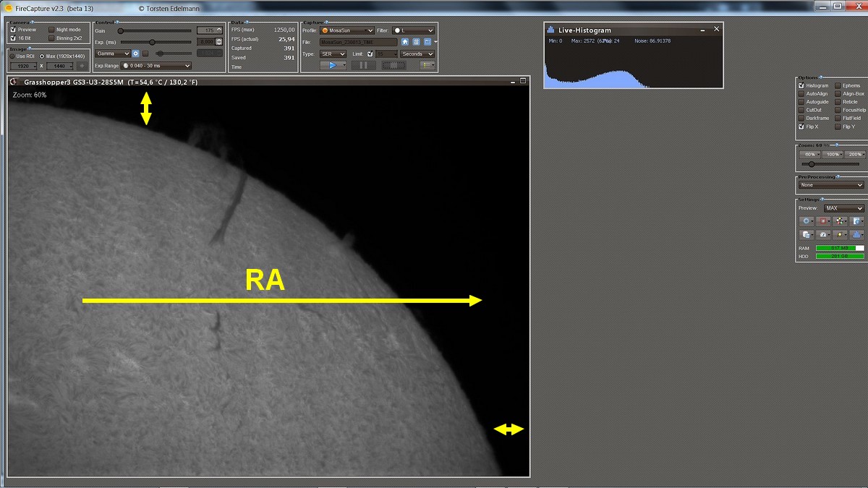Open the capture list options icon
This screenshot has width=868, height=488.
426,65
